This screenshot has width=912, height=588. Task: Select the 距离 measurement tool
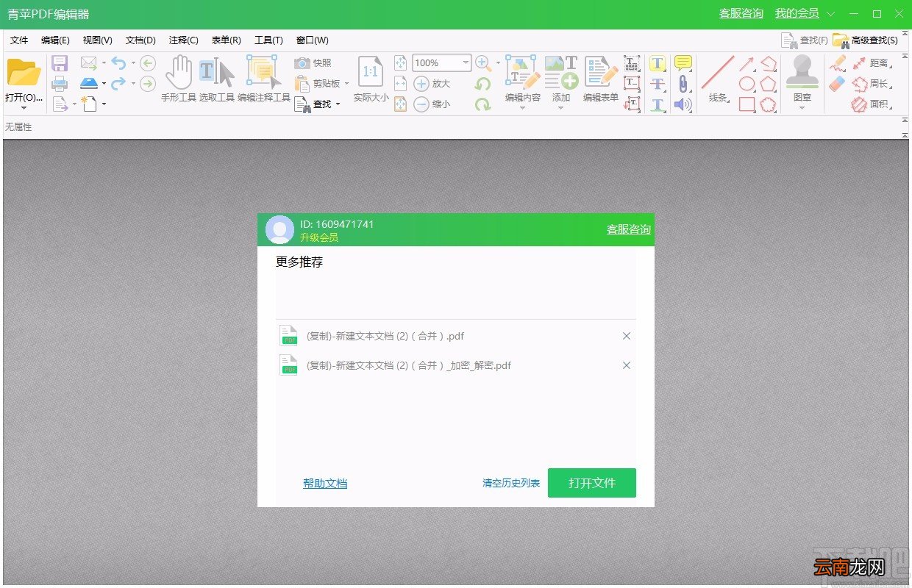(871, 63)
